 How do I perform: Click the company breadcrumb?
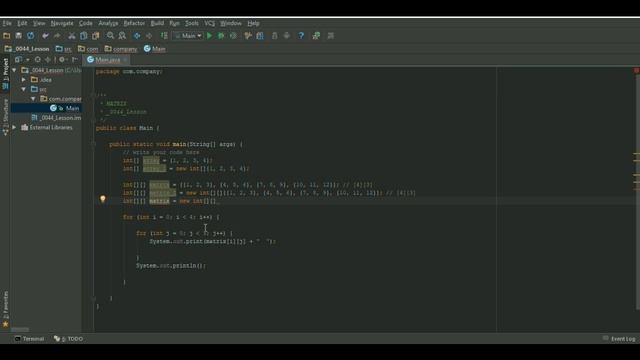pyautogui.click(x=121, y=49)
